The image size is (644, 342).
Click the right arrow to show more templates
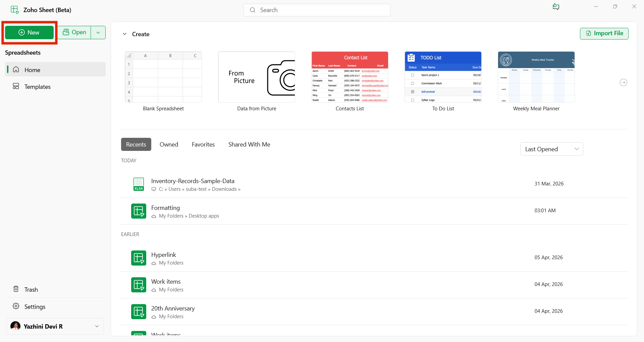click(x=623, y=82)
